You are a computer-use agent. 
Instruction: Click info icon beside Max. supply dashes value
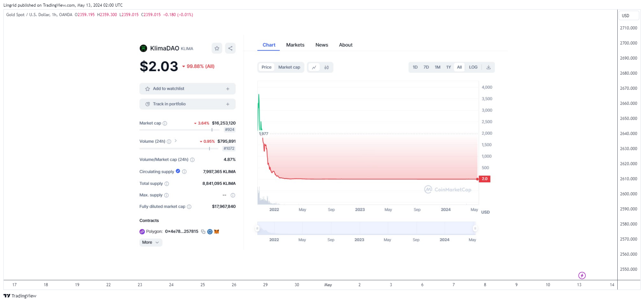(x=233, y=195)
